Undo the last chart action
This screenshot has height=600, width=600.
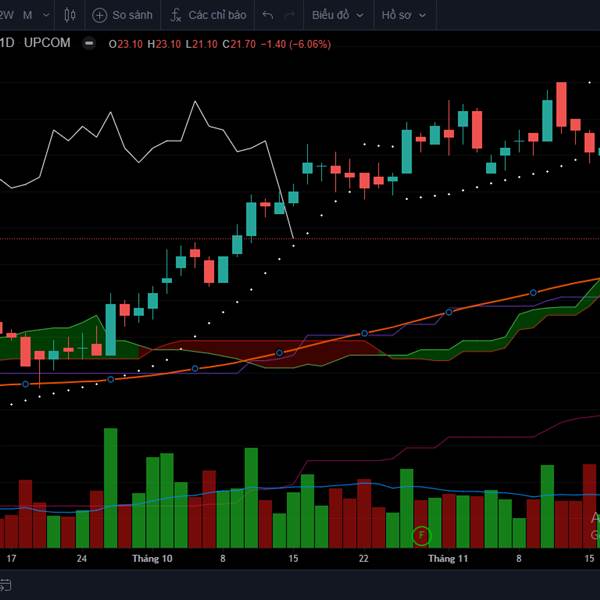click(x=267, y=15)
